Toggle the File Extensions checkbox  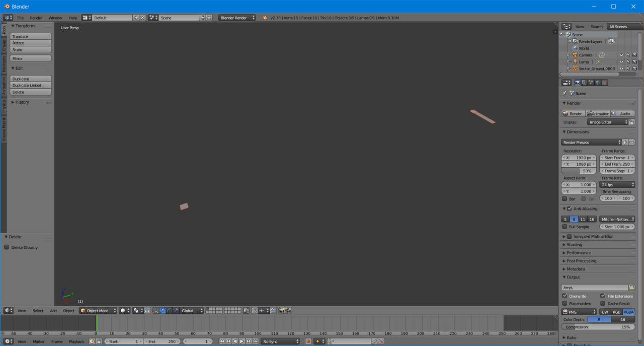coord(603,296)
